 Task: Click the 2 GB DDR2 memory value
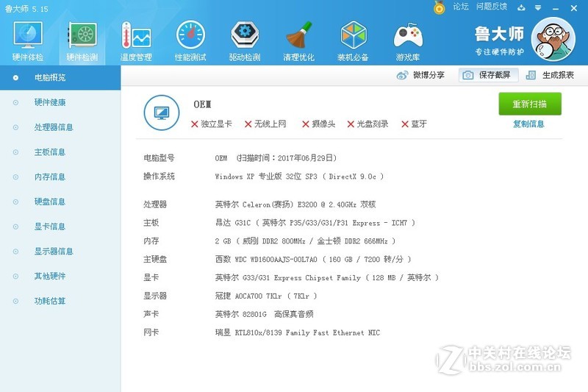[x=305, y=240]
